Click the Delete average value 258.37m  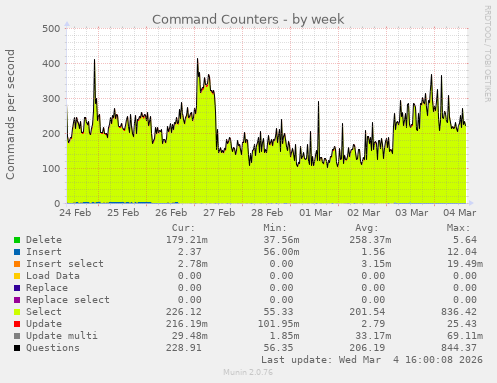[370, 240]
